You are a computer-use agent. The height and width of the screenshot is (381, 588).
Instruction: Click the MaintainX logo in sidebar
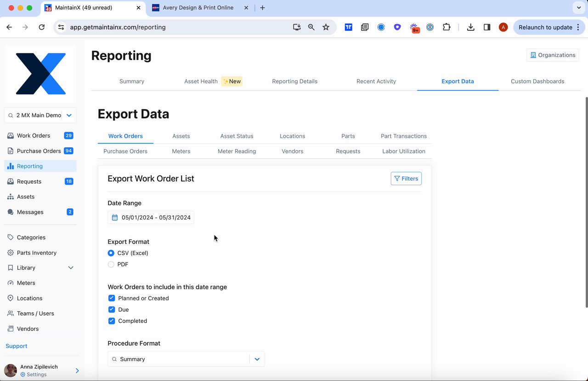[x=41, y=73]
